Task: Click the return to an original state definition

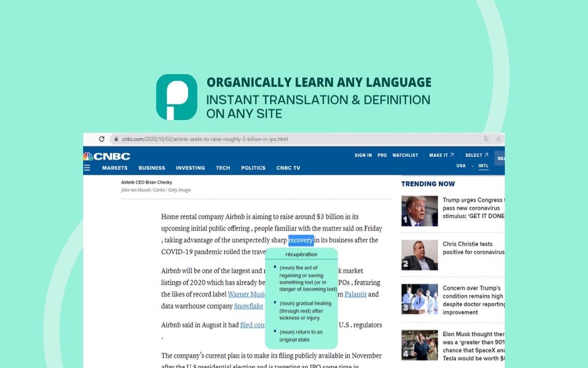Action: point(301,336)
